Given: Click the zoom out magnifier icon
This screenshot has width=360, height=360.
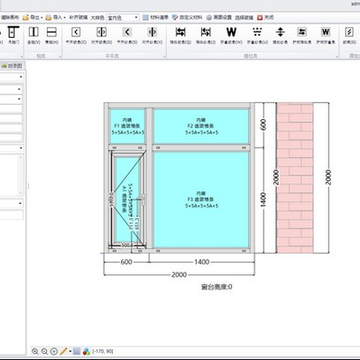Looking at the screenshot, I should coord(44,351).
